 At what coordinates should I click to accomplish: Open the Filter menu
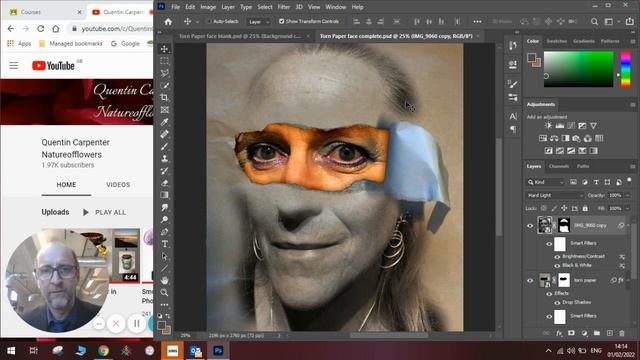[x=284, y=7]
